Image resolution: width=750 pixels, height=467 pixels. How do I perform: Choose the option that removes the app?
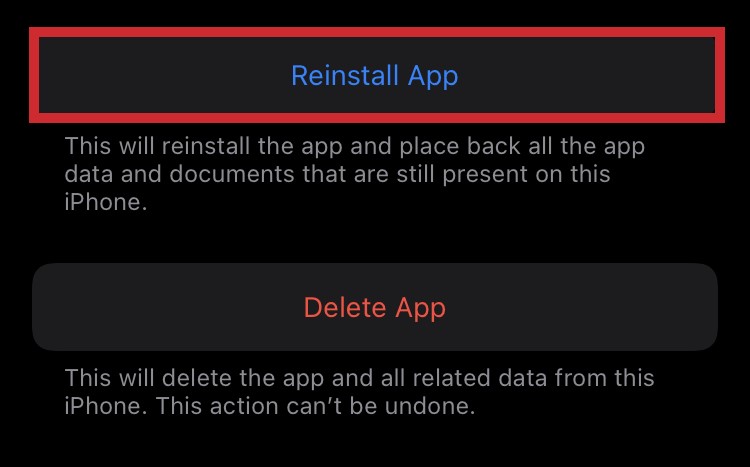[x=375, y=307]
